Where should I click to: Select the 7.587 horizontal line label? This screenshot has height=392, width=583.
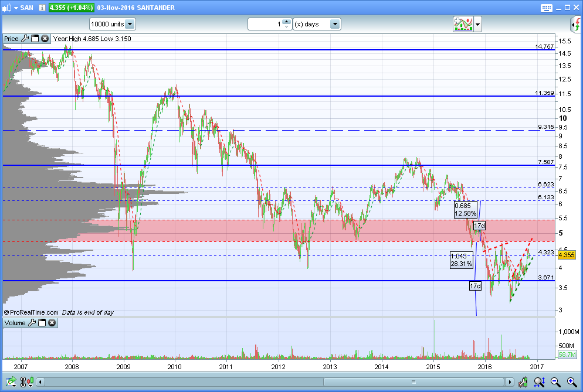[546, 162]
